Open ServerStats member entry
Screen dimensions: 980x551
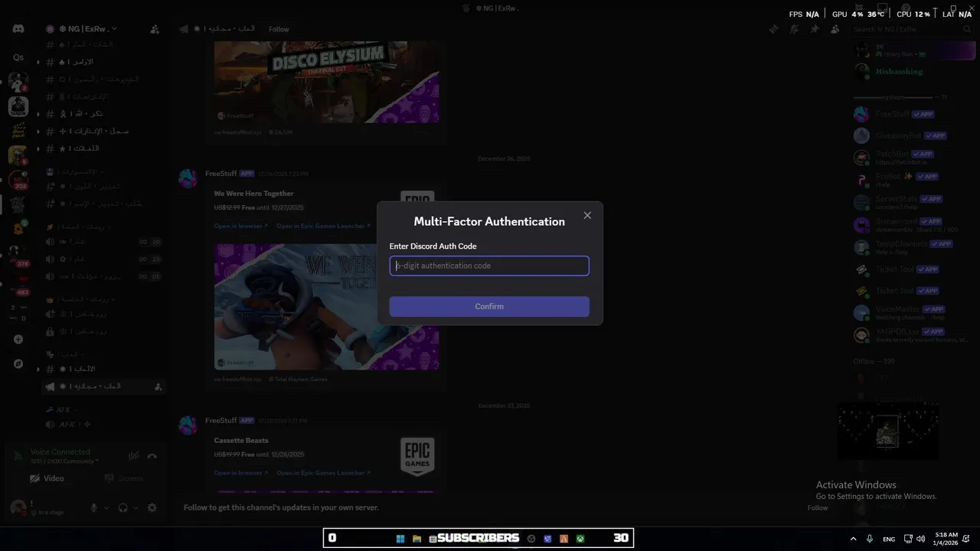(x=911, y=202)
